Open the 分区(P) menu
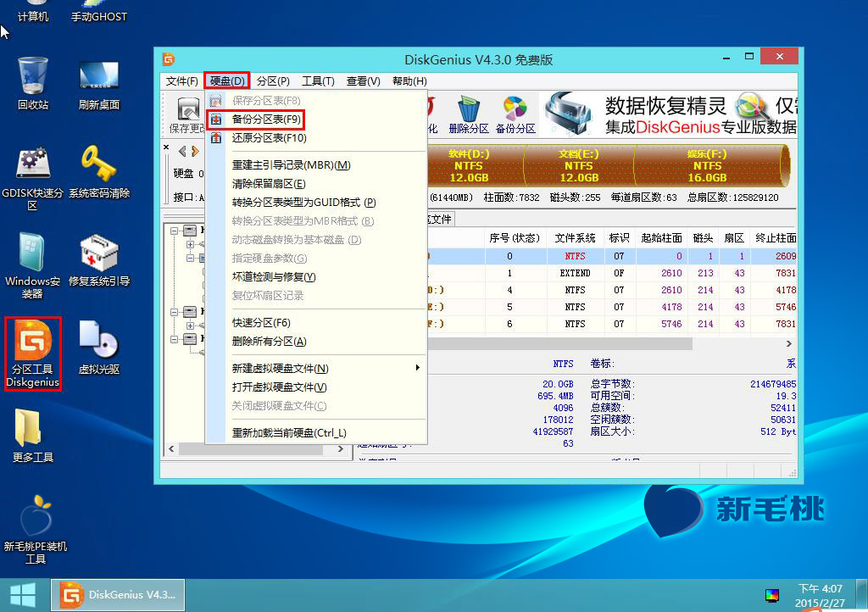The height and width of the screenshot is (612, 868). (273, 81)
